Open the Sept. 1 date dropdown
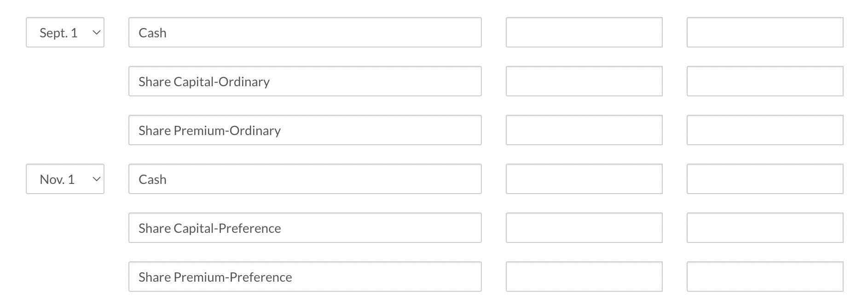The image size is (868, 307). click(65, 32)
